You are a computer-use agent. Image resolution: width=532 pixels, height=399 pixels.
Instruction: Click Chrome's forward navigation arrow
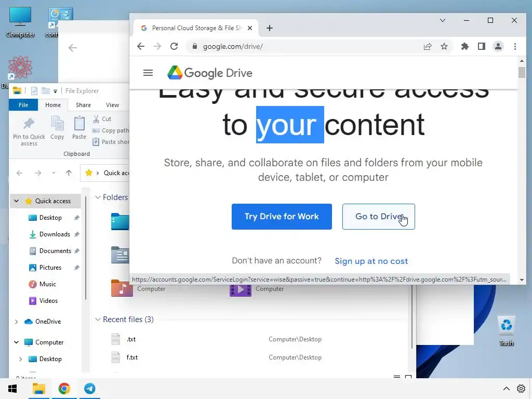157,46
